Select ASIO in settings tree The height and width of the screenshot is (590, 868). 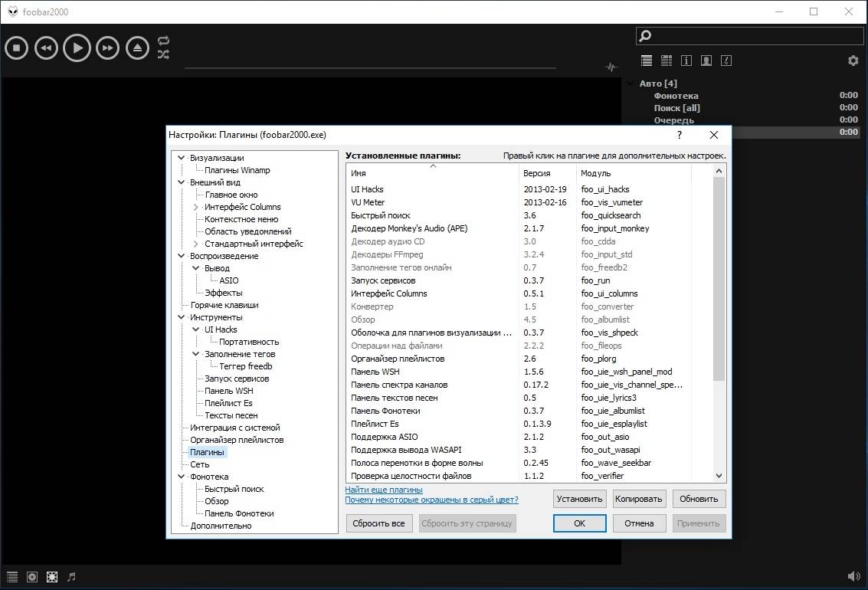(x=228, y=280)
